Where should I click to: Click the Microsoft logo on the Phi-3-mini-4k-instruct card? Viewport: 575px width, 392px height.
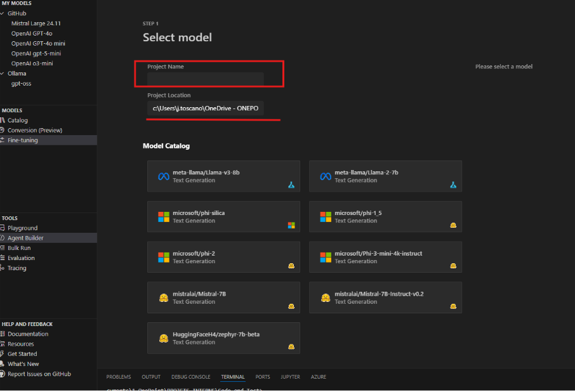click(326, 258)
